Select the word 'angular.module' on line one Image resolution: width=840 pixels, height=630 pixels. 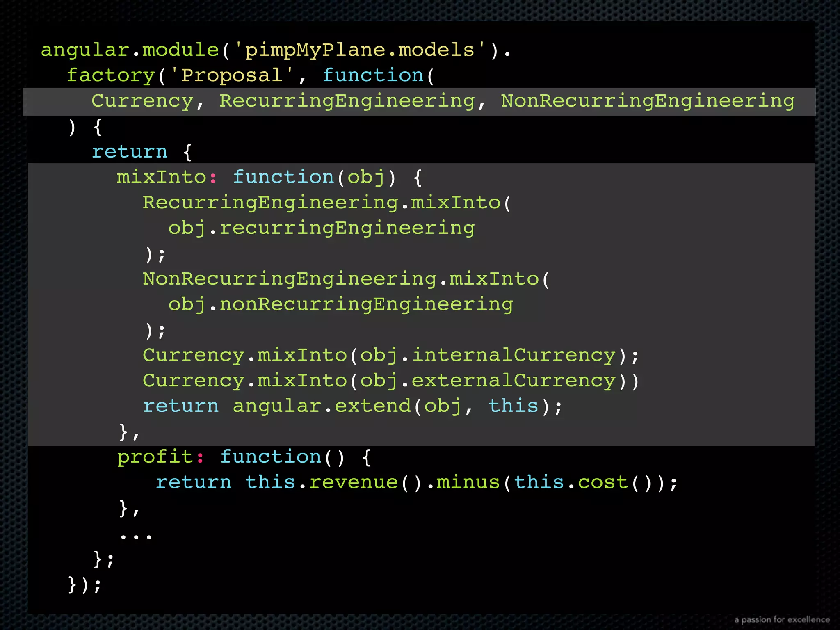point(130,50)
